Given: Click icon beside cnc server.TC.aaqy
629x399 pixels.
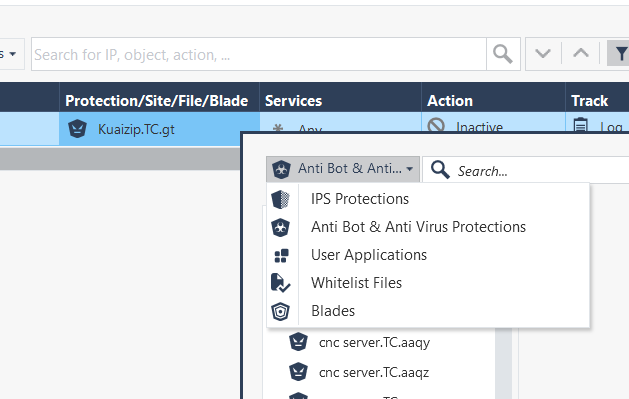Looking at the screenshot, I should (x=298, y=342).
